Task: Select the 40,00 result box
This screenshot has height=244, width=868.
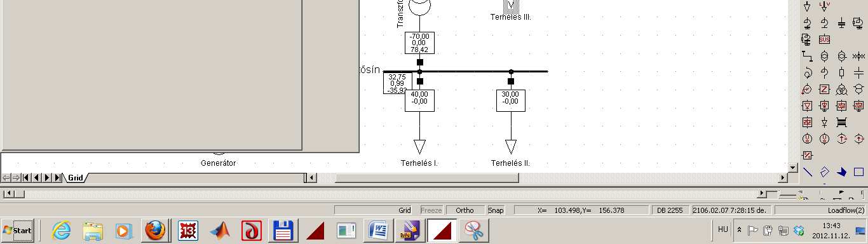Action: tap(419, 100)
